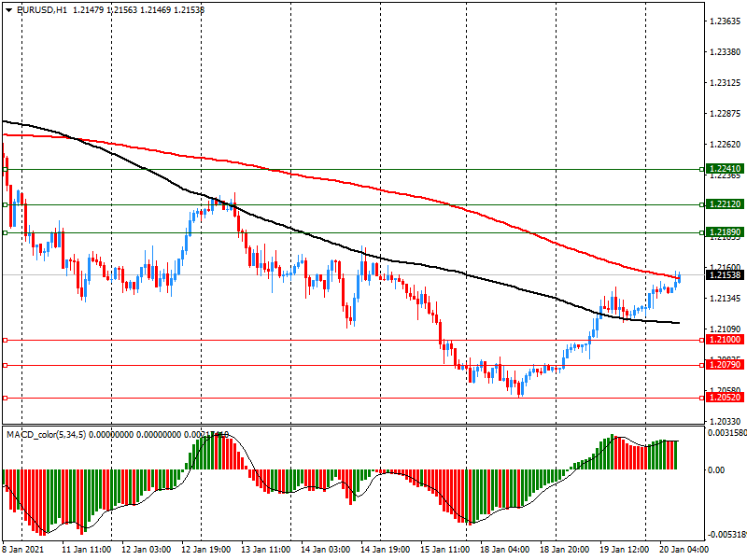The image size is (747, 560).
Task: Click the 12 Jan 19:00 time label
Action: pos(206,549)
